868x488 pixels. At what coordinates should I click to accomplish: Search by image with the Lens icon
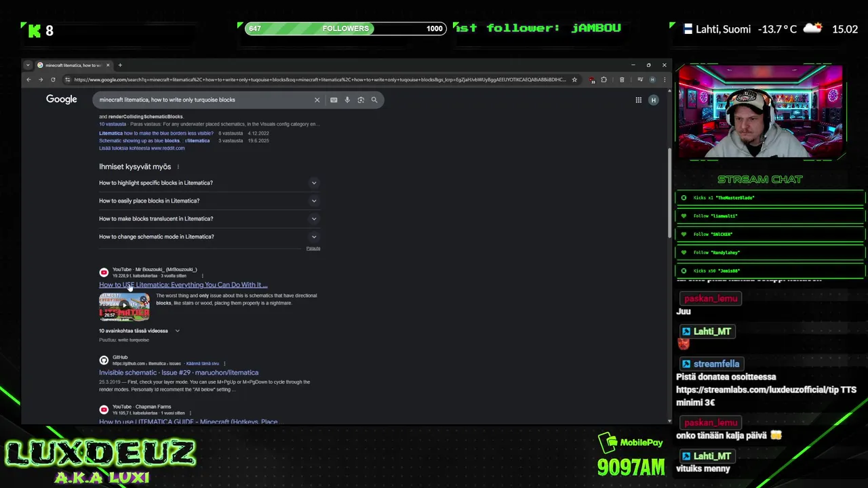(x=361, y=100)
